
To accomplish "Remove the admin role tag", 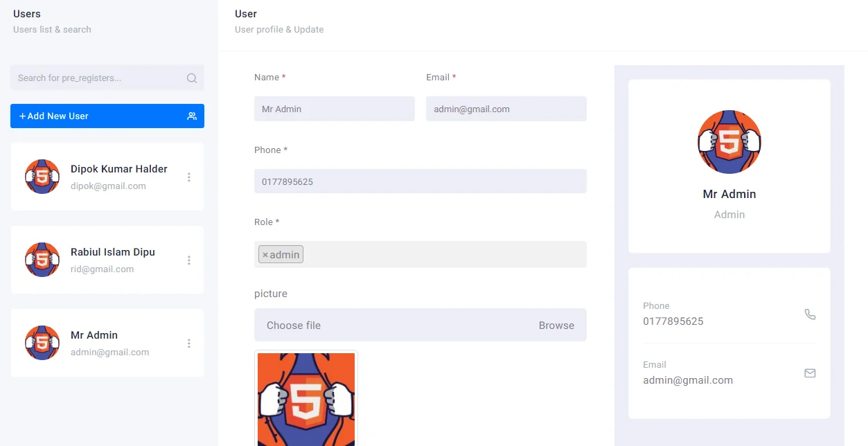I will click(x=265, y=255).
